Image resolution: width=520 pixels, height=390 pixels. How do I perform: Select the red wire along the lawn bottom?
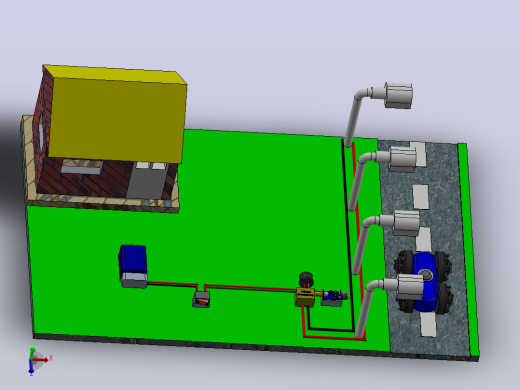click(334, 338)
